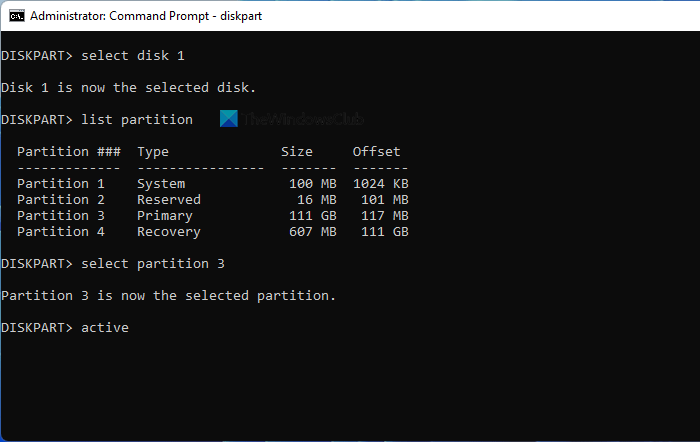This screenshot has width=700, height=442.
Task: Click the 'active' command at the prompt
Action: pyautogui.click(x=104, y=328)
